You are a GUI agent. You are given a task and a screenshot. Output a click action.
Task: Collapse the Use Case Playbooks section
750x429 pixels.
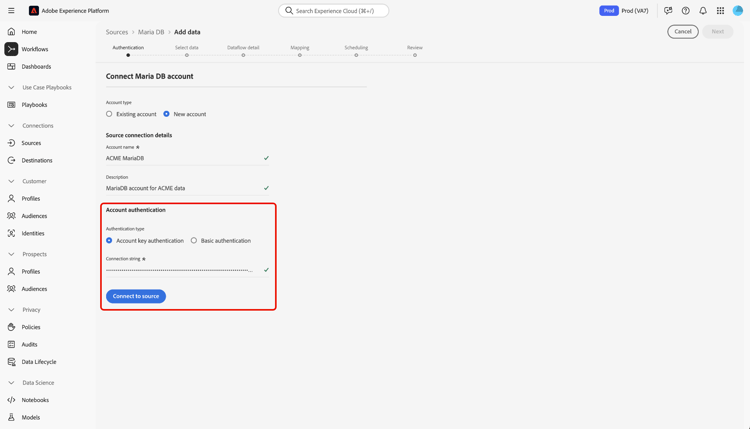(11, 88)
